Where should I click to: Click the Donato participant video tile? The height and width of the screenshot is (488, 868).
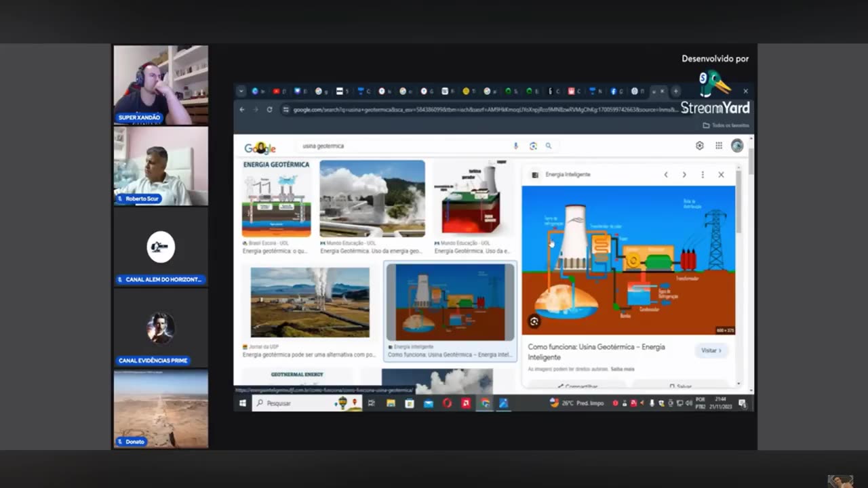tap(161, 409)
